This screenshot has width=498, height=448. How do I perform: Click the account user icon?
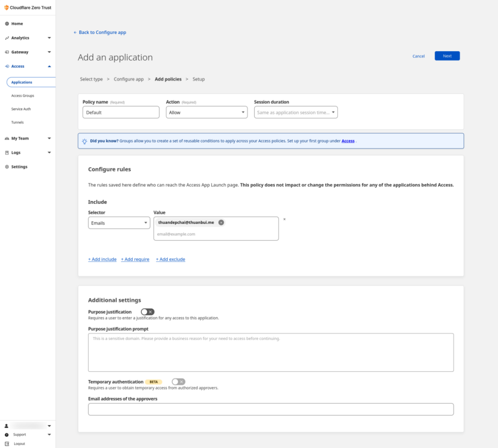(x=6, y=426)
